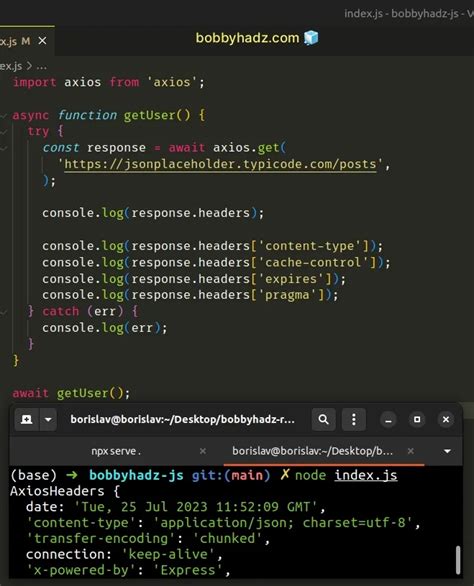Close the 'npx serve .' terminal tab
The image size is (474, 586).
203,451
